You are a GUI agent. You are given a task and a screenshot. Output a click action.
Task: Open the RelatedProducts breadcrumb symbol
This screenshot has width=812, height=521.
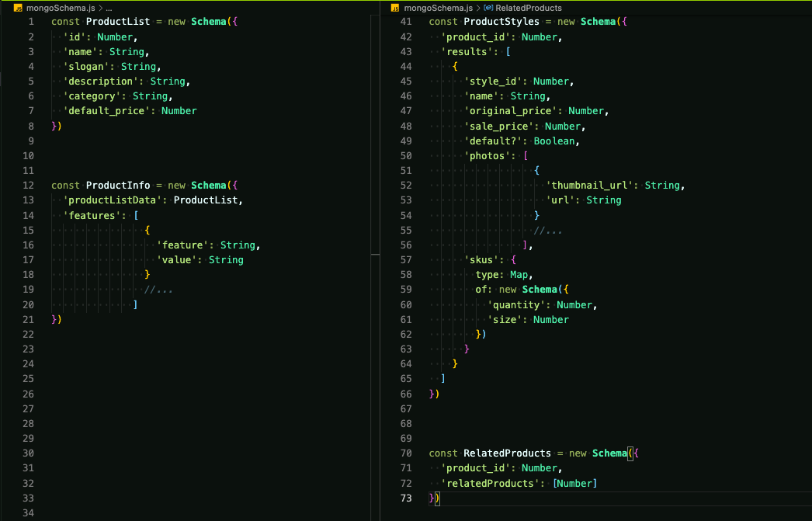tap(528, 8)
